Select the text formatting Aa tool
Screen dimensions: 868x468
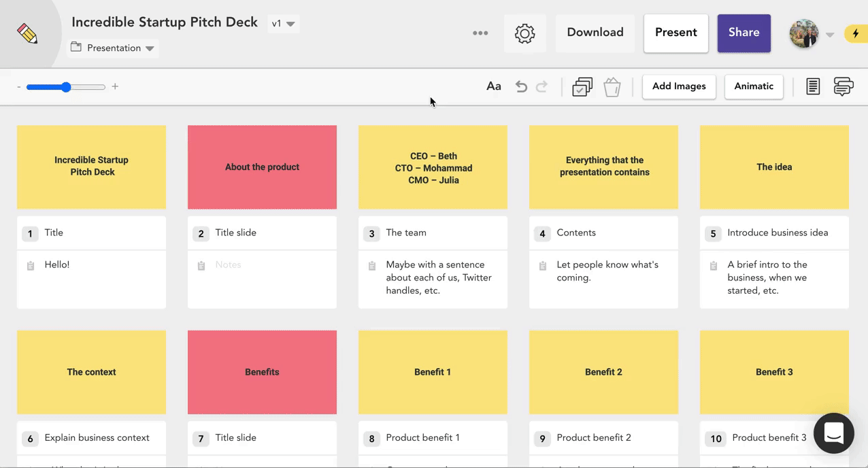pos(493,86)
